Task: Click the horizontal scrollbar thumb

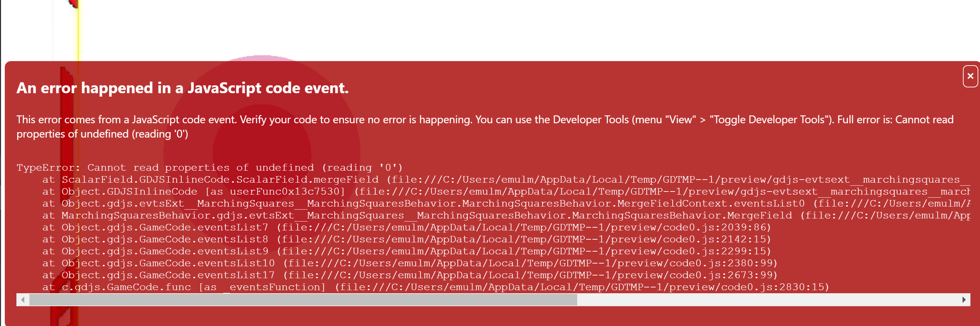Action: [303, 300]
